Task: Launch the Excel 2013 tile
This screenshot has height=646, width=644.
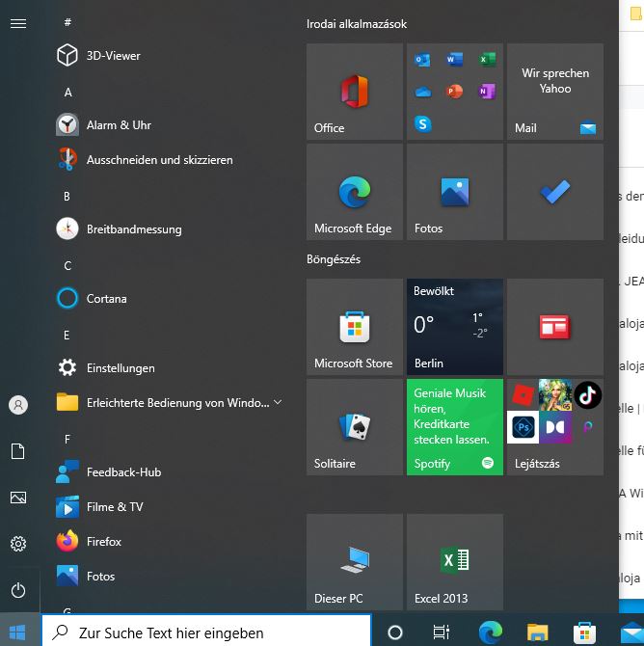Action: coord(455,562)
